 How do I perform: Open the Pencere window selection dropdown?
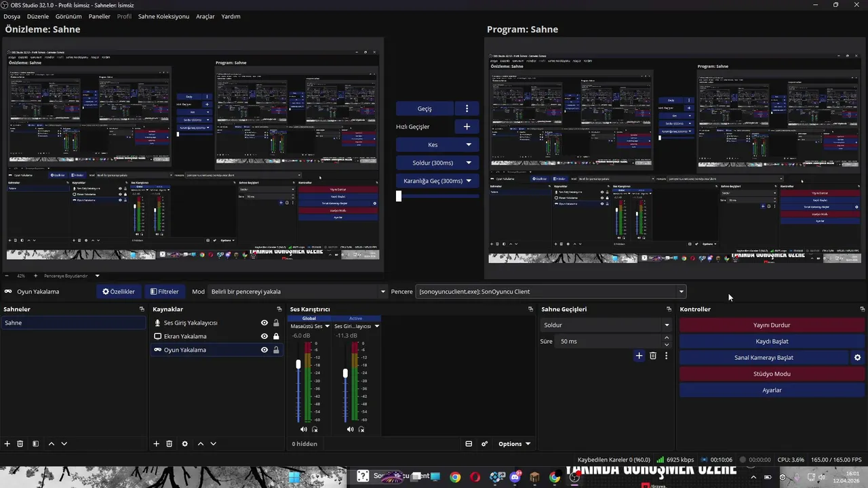(x=551, y=291)
